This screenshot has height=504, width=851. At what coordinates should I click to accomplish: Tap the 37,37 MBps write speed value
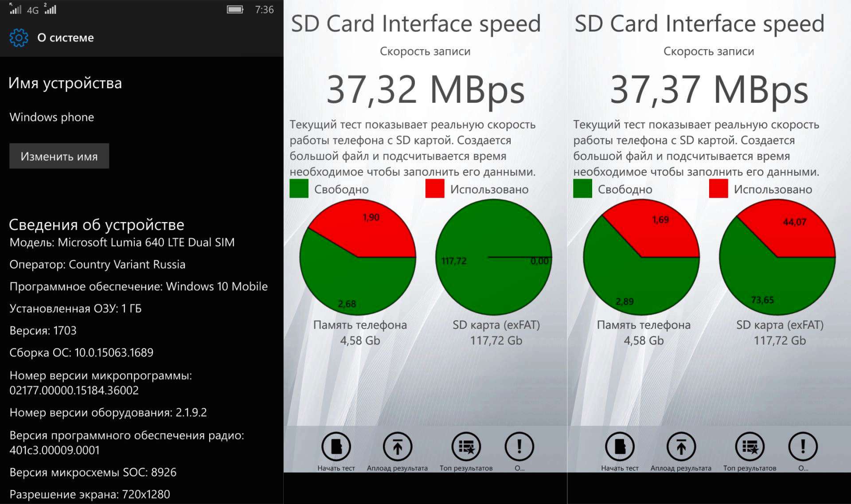click(x=709, y=90)
